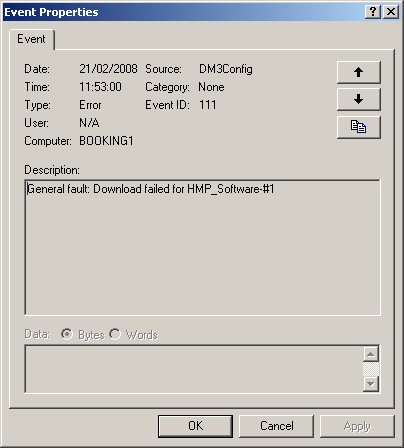Open the title bar help question mark
The height and width of the screenshot is (448, 404).
[373, 12]
